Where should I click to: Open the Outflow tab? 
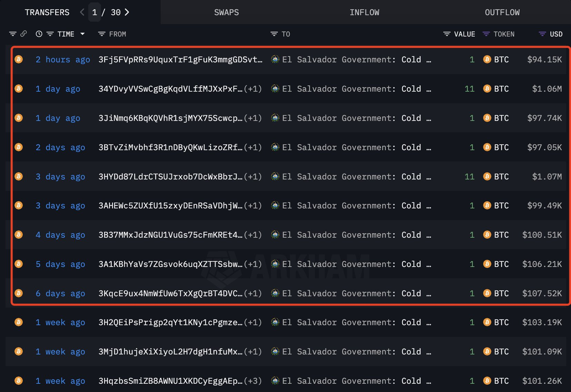click(502, 12)
